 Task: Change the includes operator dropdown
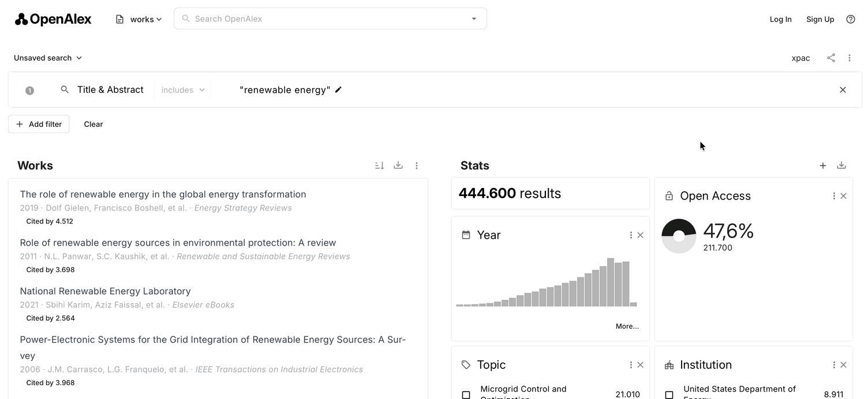click(182, 90)
